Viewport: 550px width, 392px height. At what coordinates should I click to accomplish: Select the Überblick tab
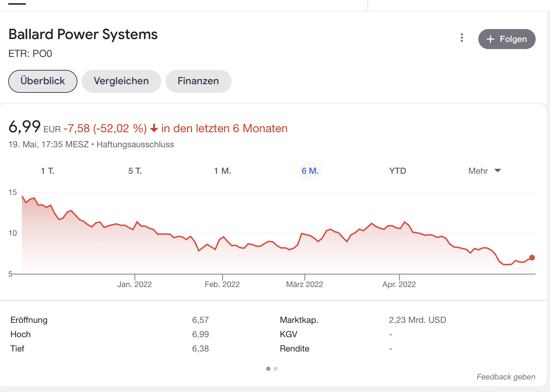[x=43, y=81]
